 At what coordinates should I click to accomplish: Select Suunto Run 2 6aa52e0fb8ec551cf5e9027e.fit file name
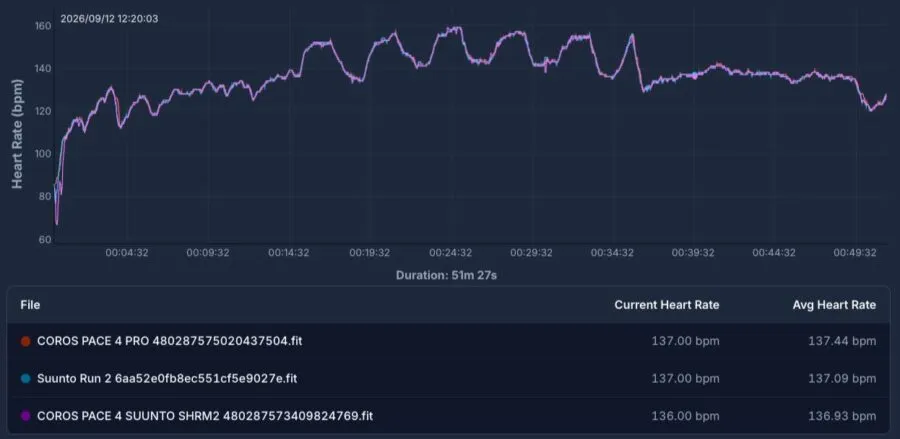167,379
